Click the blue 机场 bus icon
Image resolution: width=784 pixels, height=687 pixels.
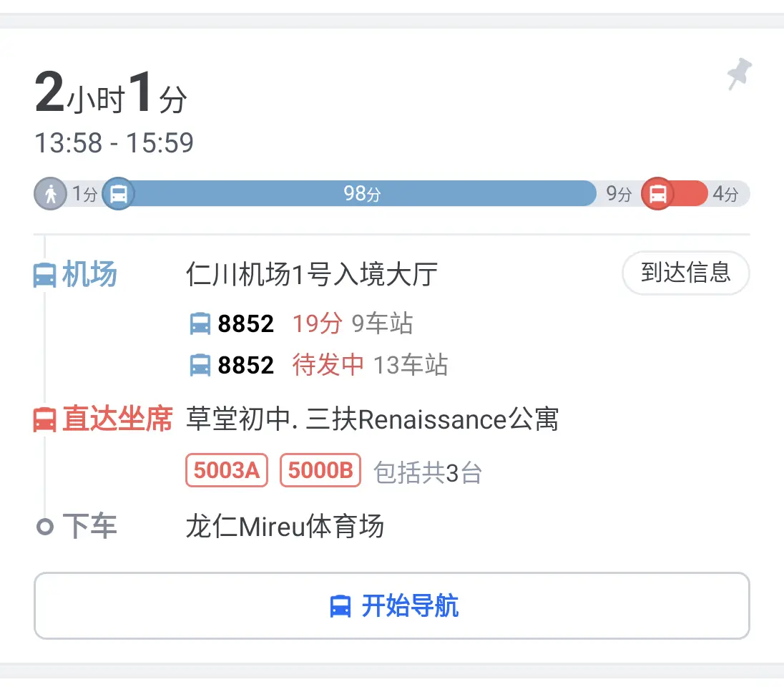point(44,276)
